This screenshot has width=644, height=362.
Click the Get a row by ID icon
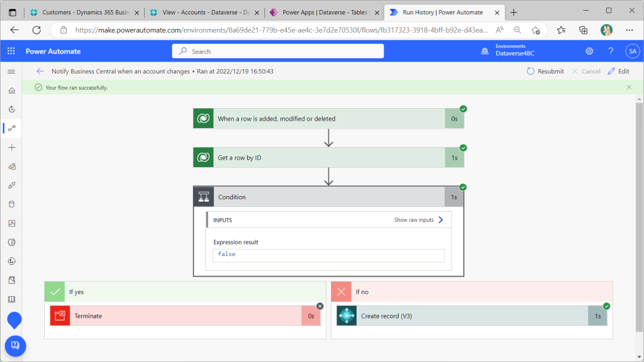pyautogui.click(x=203, y=158)
